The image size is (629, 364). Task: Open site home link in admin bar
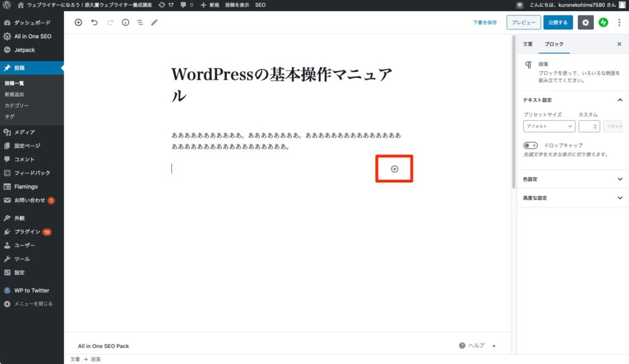point(85,5)
